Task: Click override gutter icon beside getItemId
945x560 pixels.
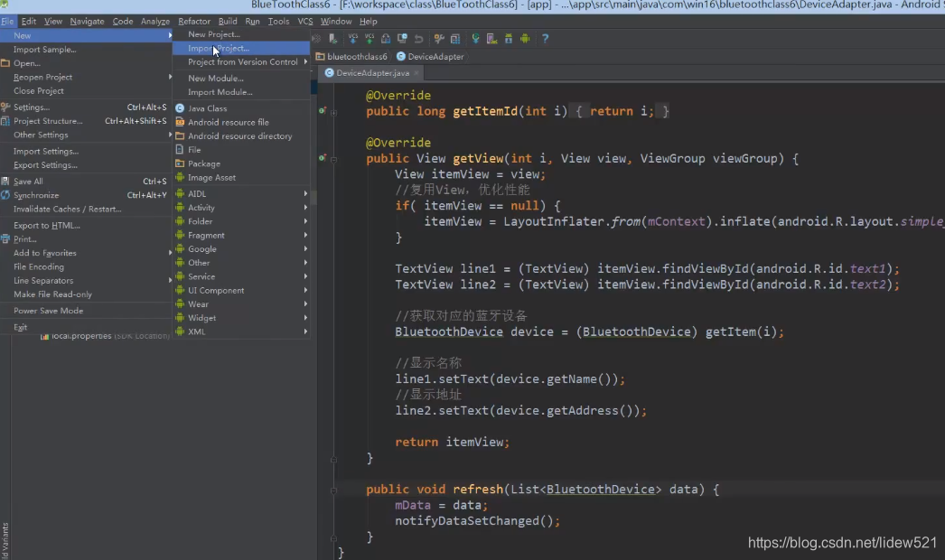Action: (323, 111)
